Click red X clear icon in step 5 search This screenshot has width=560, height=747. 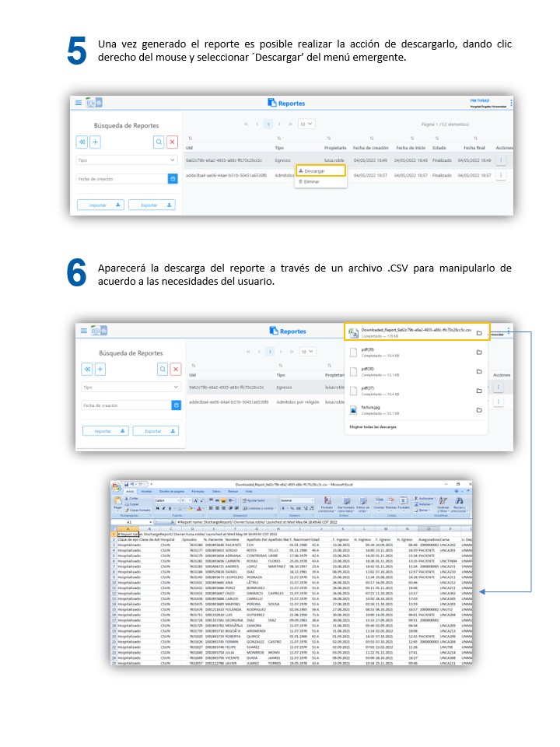coord(172,142)
